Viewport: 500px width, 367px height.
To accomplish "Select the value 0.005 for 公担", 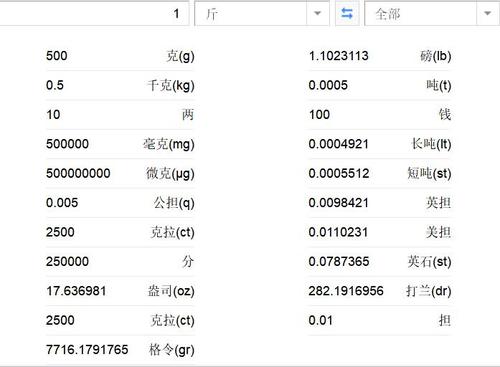I will point(62,202).
